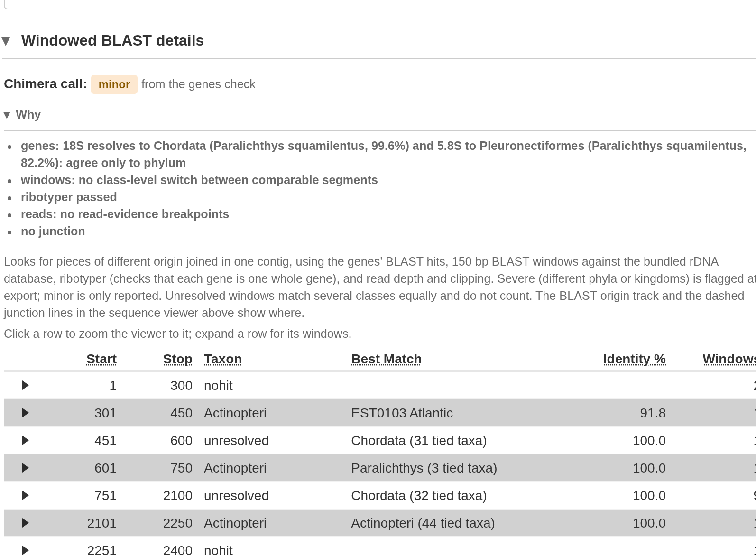Screen dimensions: 756x556
Task: Select 'Paralichthys (3 tied taxa)' cell
Action: (x=424, y=468)
